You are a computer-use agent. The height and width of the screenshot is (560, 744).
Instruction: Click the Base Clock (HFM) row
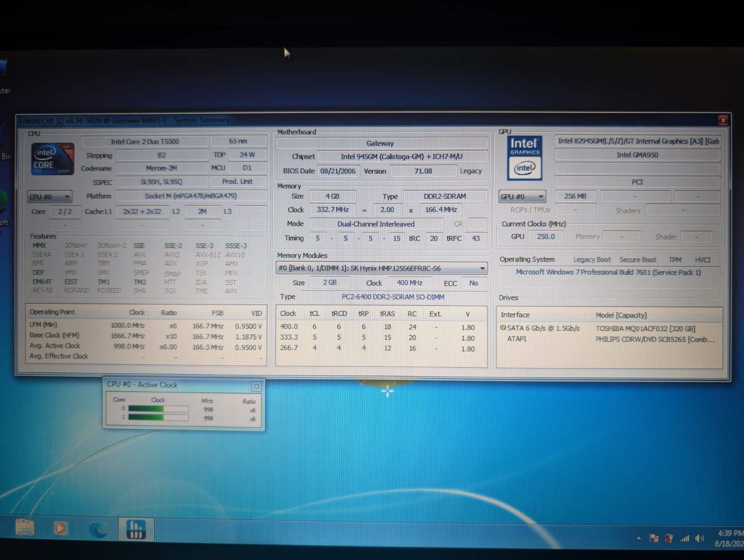pyautogui.click(x=146, y=336)
